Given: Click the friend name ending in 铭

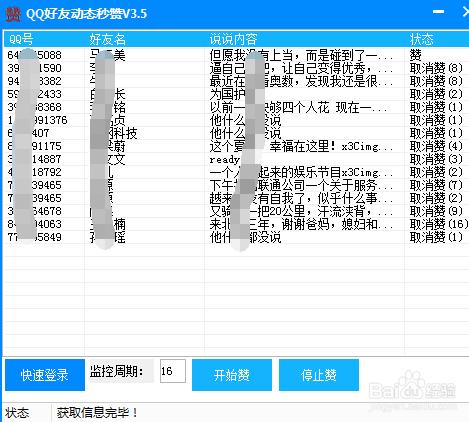Looking at the screenshot, I should (x=107, y=107).
